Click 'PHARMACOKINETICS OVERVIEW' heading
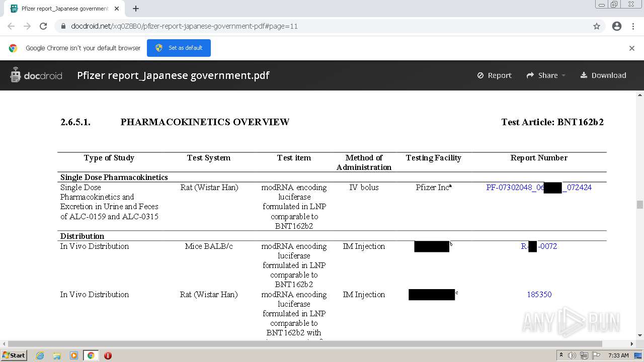This screenshot has width=644, height=362. [x=205, y=122]
